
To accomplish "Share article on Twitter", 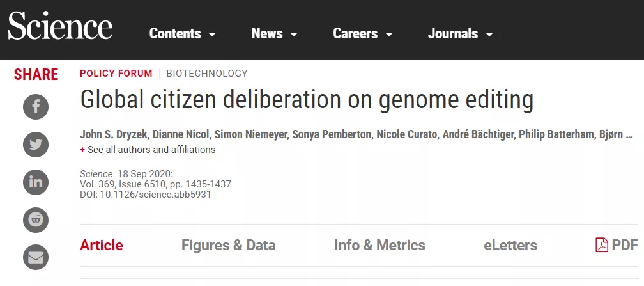I will (36, 145).
